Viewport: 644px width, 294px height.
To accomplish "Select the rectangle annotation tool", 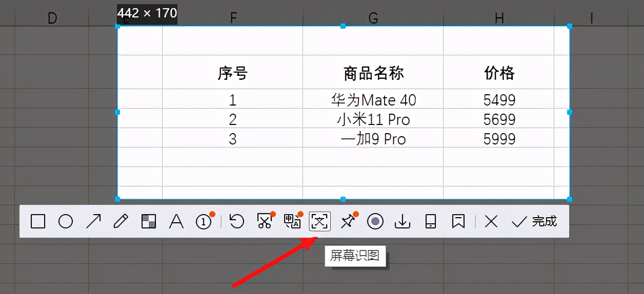I will click(x=38, y=221).
